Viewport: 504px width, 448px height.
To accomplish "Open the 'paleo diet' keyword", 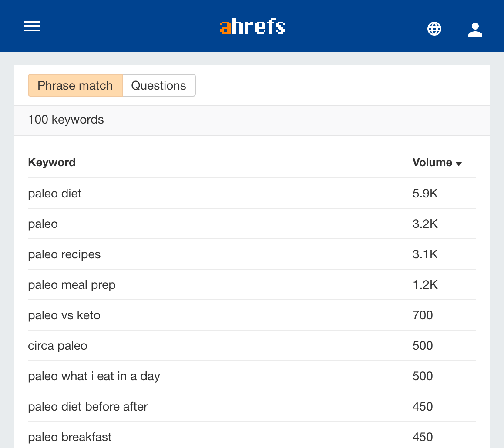I will [55, 193].
